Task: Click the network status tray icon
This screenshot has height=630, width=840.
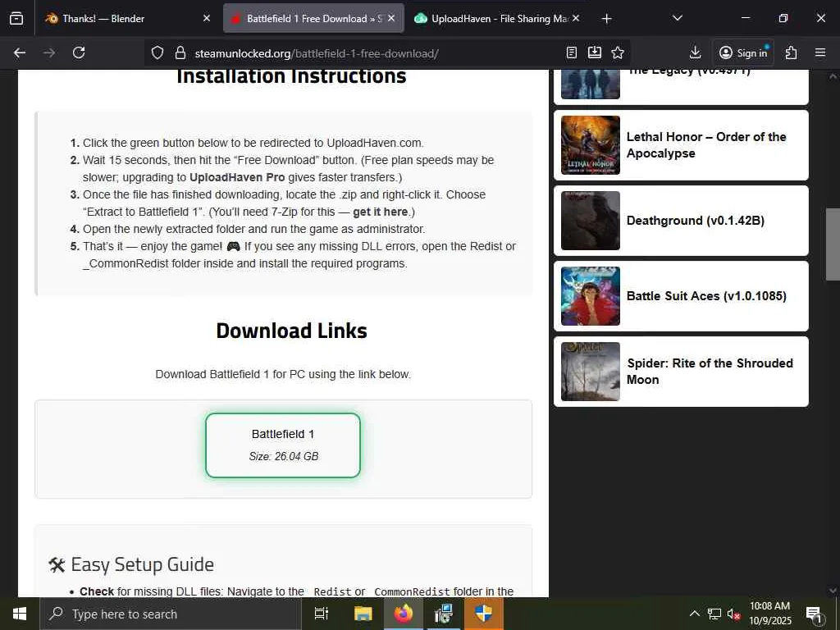Action: (x=714, y=614)
